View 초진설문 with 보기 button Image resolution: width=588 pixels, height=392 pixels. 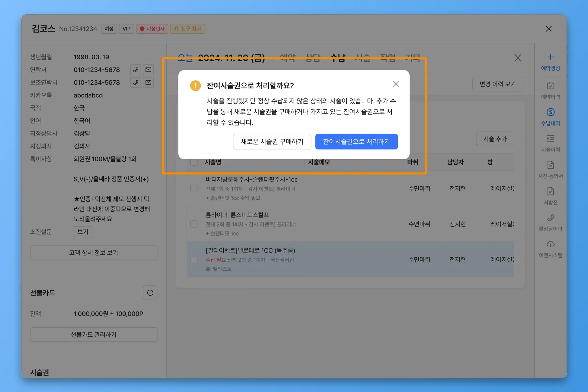click(x=83, y=232)
